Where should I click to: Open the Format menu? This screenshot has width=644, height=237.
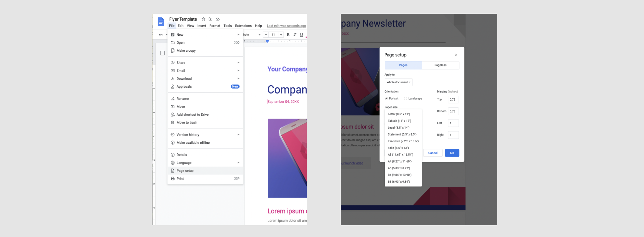[215, 26]
